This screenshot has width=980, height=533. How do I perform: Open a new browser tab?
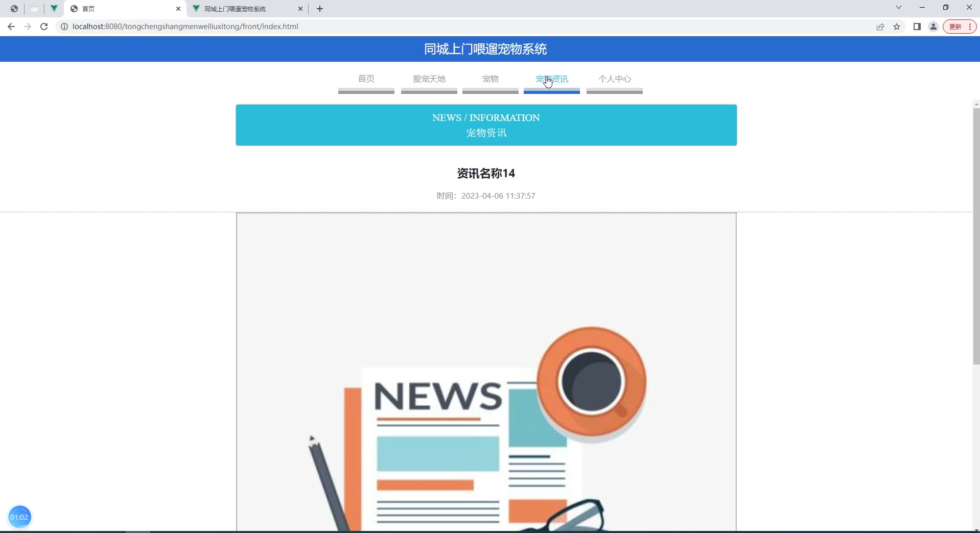coord(320,9)
